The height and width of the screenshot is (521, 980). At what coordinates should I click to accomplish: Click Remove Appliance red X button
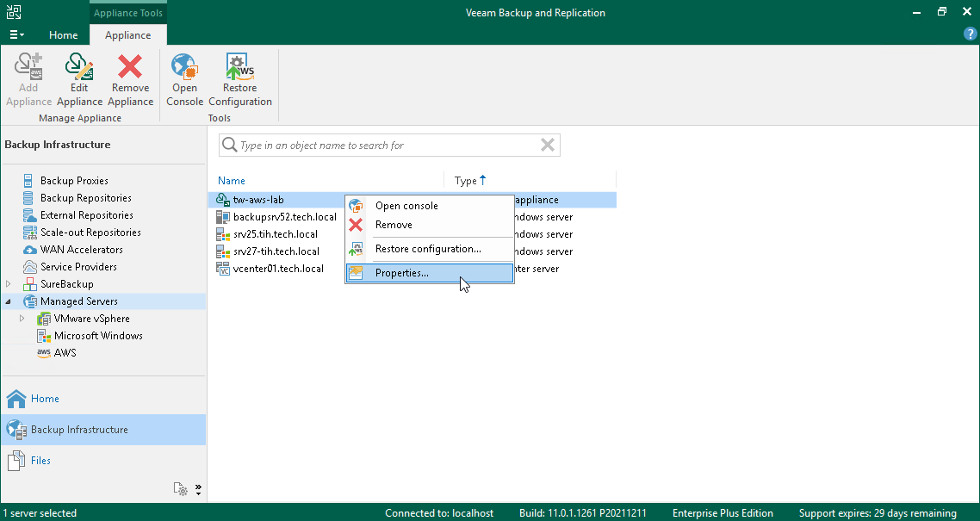pos(131,80)
